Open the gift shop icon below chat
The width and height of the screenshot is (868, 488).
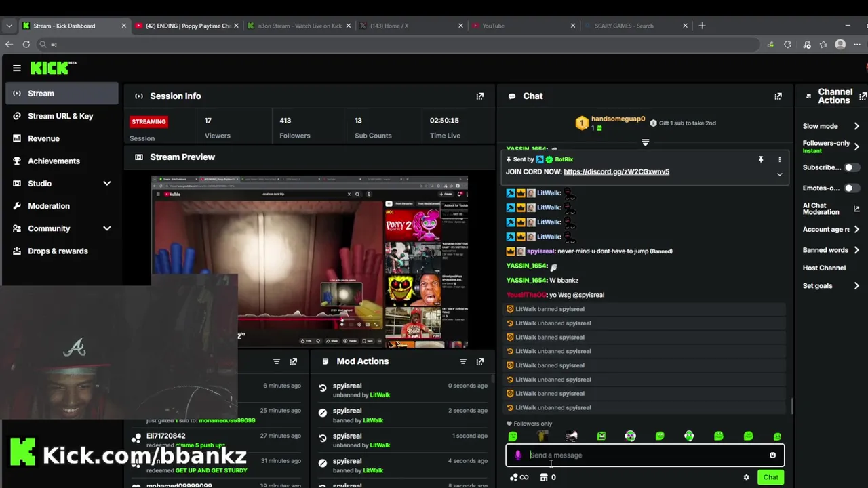pos(544,477)
